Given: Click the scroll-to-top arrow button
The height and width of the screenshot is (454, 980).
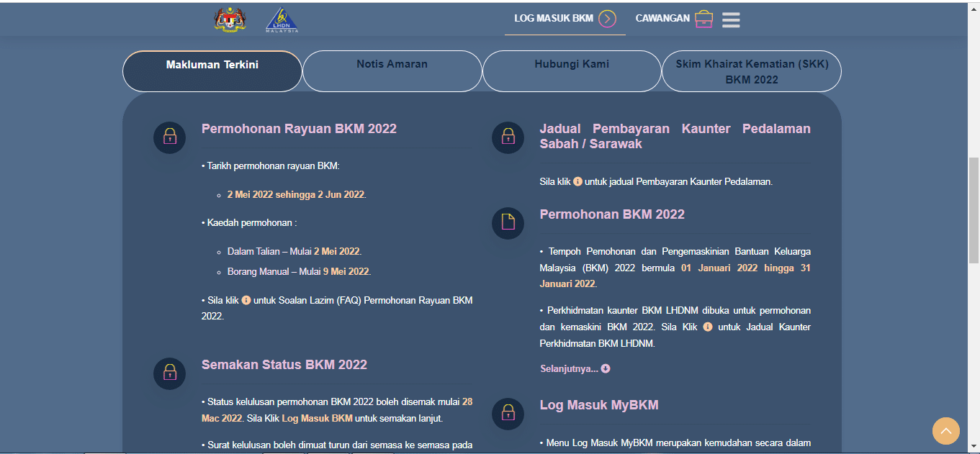Looking at the screenshot, I should coord(946,431).
